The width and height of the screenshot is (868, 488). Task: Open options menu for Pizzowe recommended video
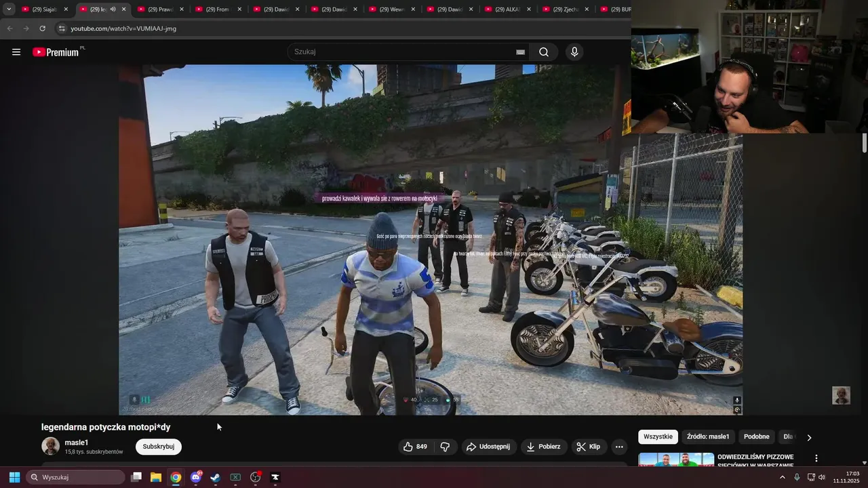click(816, 458)
